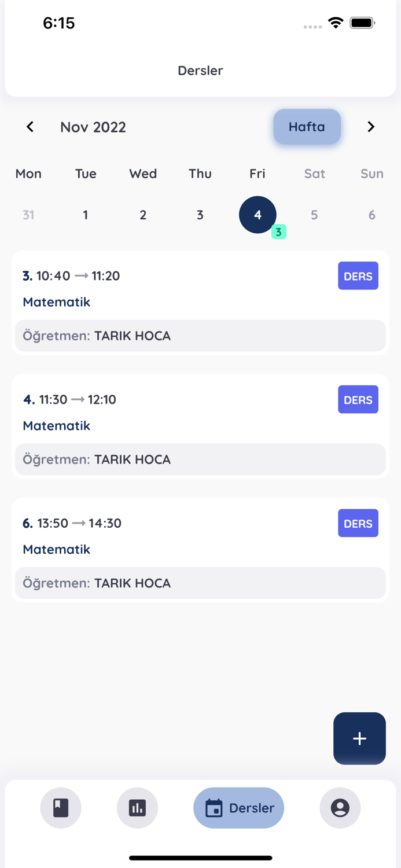Tap DERS button on 13:50 lesson
The image size is (401, 868).
point(358,524)
